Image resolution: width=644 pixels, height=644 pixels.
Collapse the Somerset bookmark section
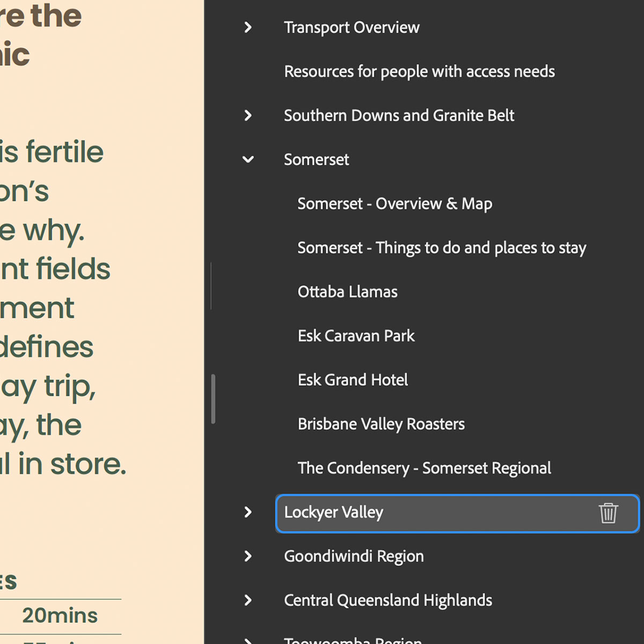248,159
